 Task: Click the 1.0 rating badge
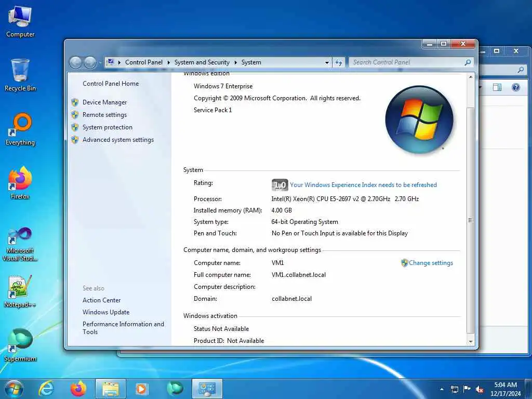280,185
